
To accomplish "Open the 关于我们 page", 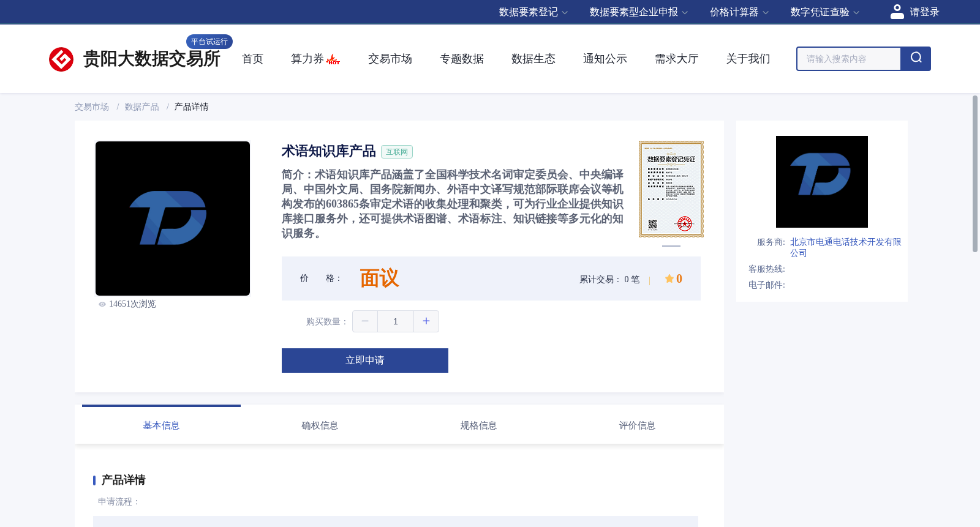I will (748, 59).
